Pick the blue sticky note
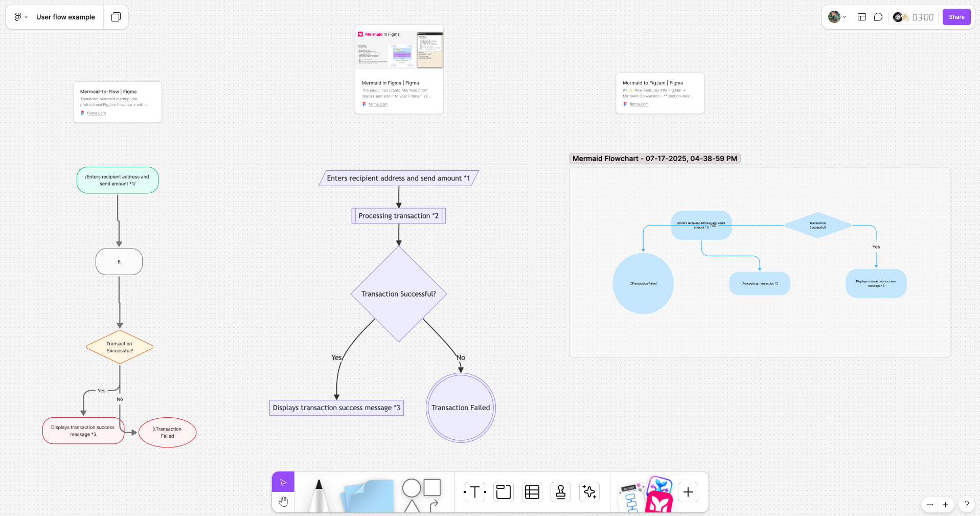Viewport: 980px width, 516px height. (x=368, y=496)
